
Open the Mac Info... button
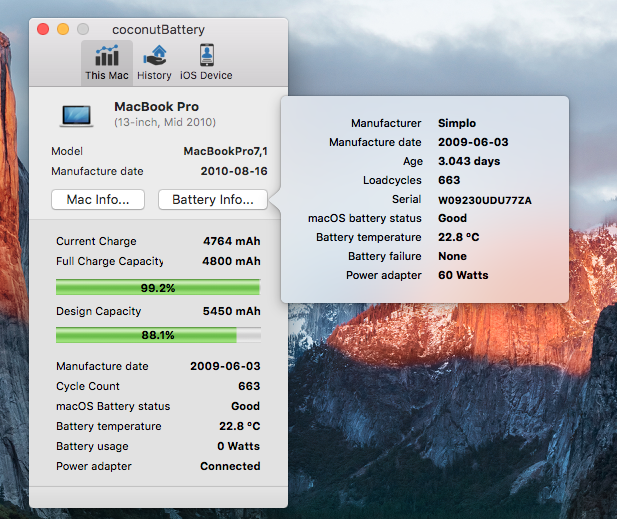98,199
